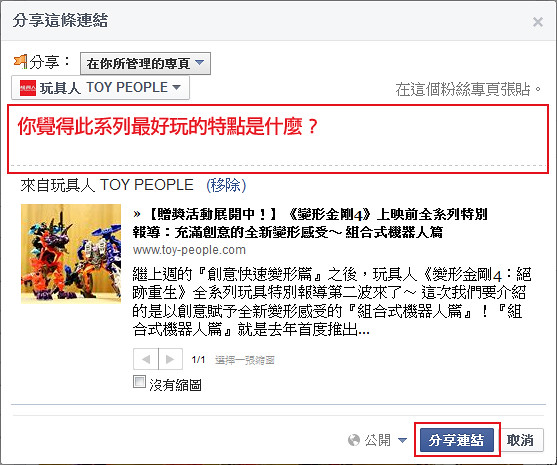This screenshot has width=557, height=465.
Task: Open the 在你所管理的專頁 dropdown
Action: click(145, 64)
